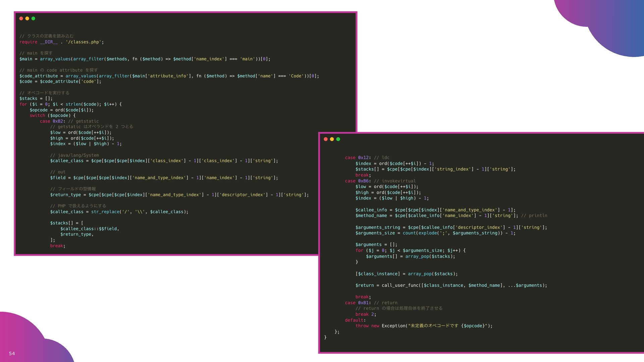Screen dimensions: 644x362
Task: Click the red dot in the left code window
Action: pos(21,18)
